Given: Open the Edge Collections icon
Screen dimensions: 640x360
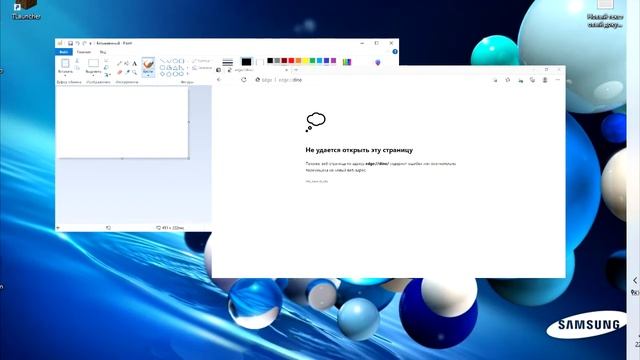Looking at the screenshot, I should [x=520, y=80].
